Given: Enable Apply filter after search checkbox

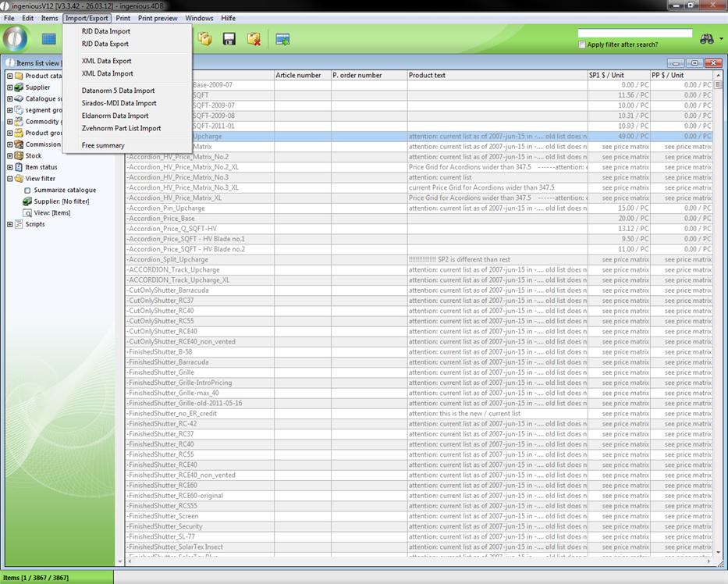Looking at the screenshot, I should tap(582, 45).
